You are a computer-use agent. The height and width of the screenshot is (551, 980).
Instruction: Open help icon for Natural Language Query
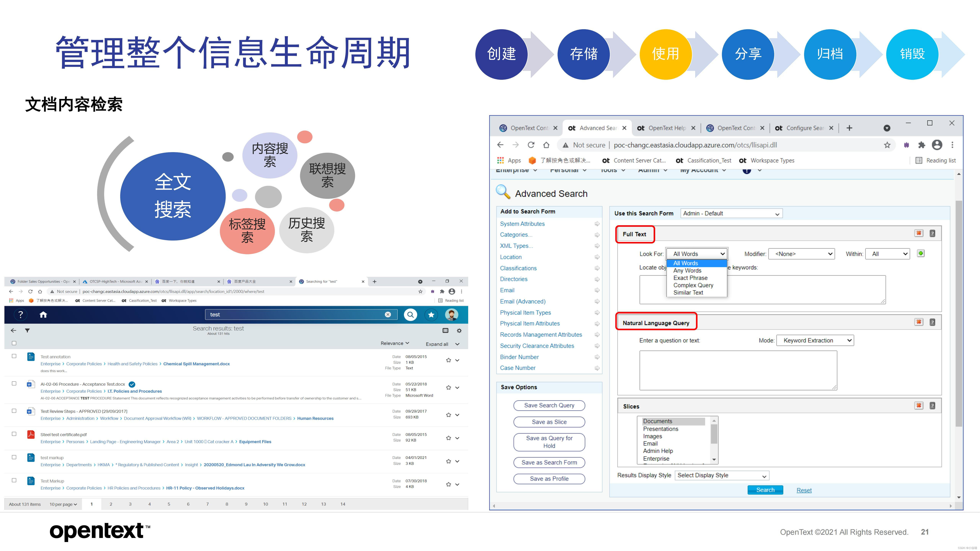[x=932, y=322]
